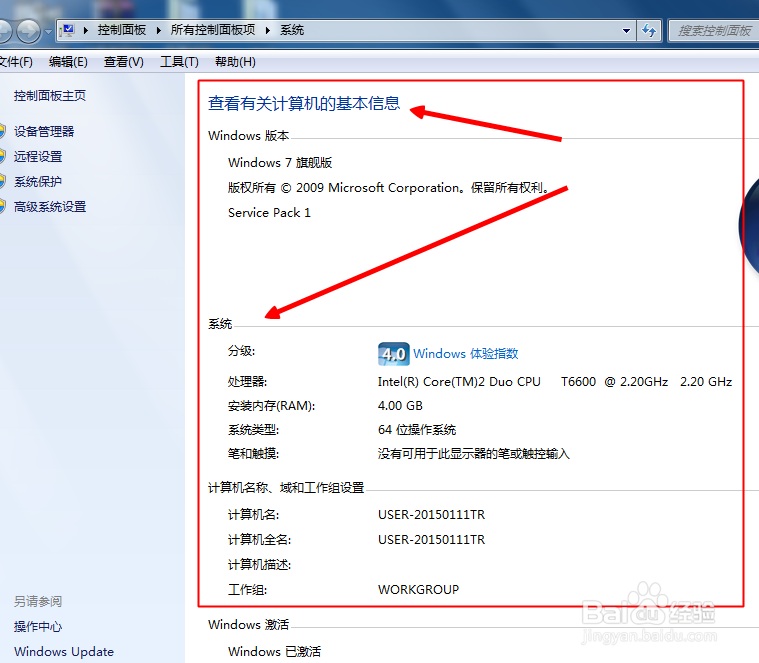Click the 查看有关计算机的基本信息 heading

click(304, 104)
